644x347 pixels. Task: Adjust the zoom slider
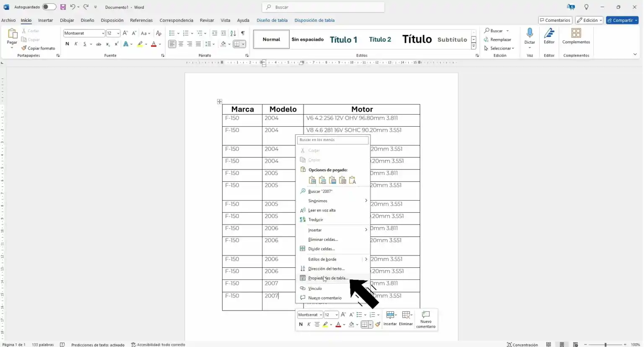click(605, 344)
